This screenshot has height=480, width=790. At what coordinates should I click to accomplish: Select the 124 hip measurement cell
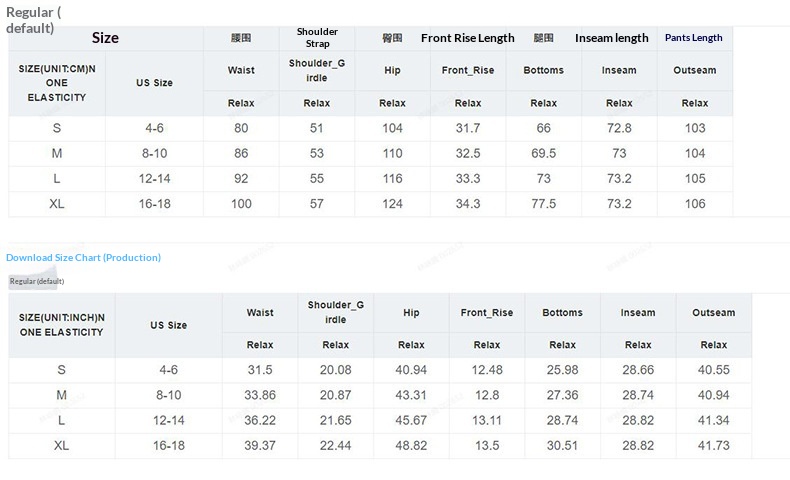click(392, 204)
